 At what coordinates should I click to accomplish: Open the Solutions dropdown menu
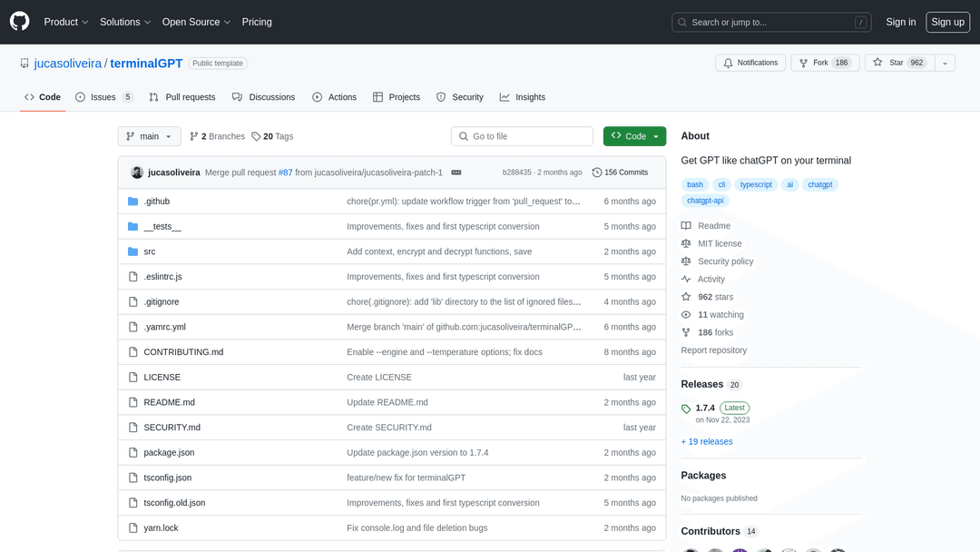click(x=125, y=22)
